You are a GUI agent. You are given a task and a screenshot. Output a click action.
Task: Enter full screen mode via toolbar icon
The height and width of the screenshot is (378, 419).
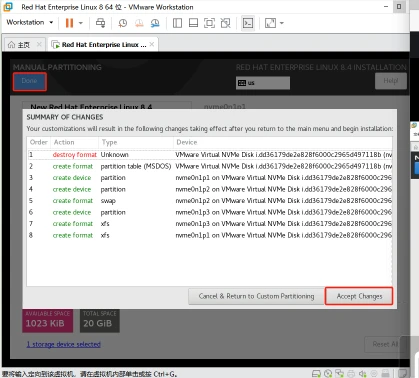[209, 23]
